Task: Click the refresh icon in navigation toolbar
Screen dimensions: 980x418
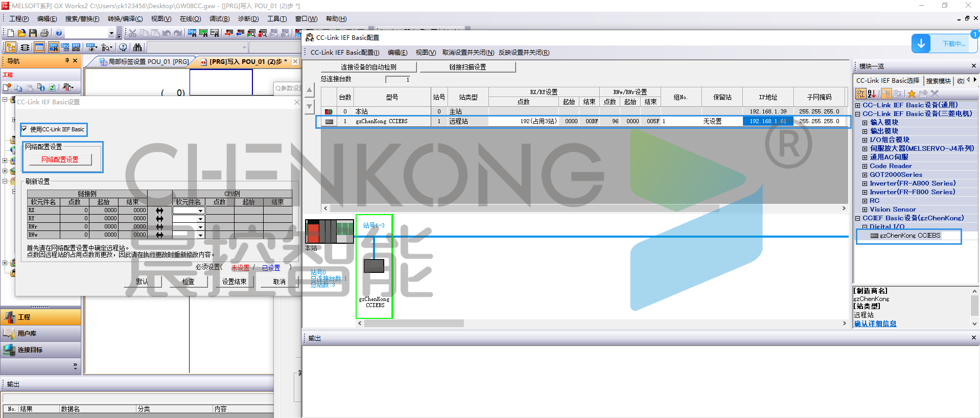Action: pos(52,88)
